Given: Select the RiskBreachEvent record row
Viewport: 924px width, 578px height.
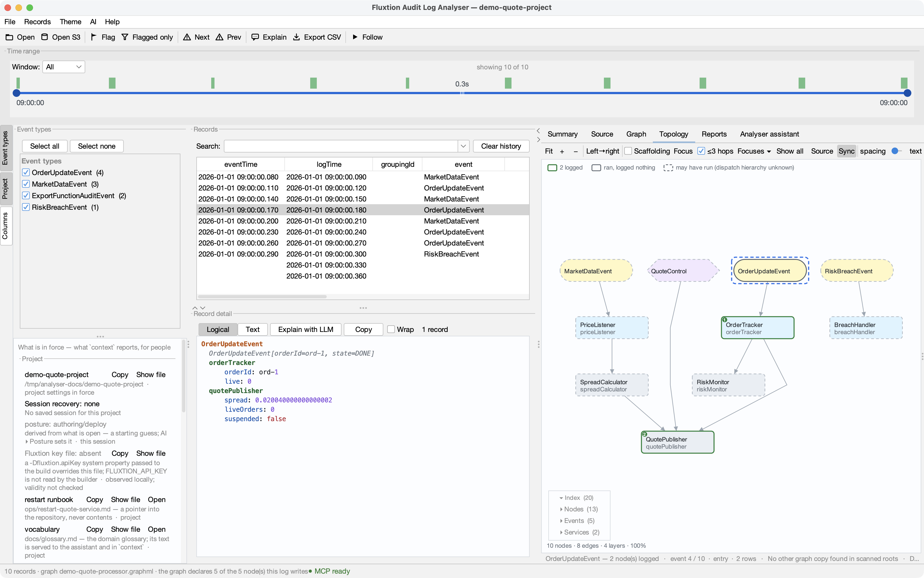Looking at the screenshot, I should coord(363,254).
